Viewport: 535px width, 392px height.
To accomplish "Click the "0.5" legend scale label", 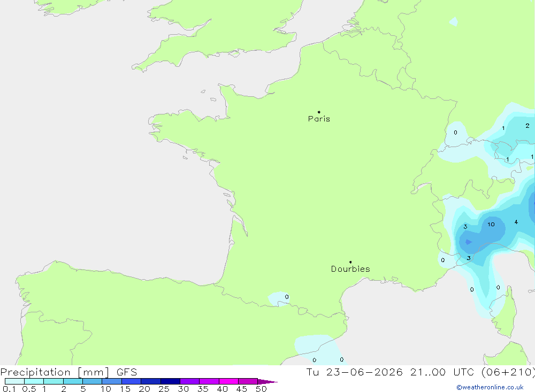I will [29, 389].
